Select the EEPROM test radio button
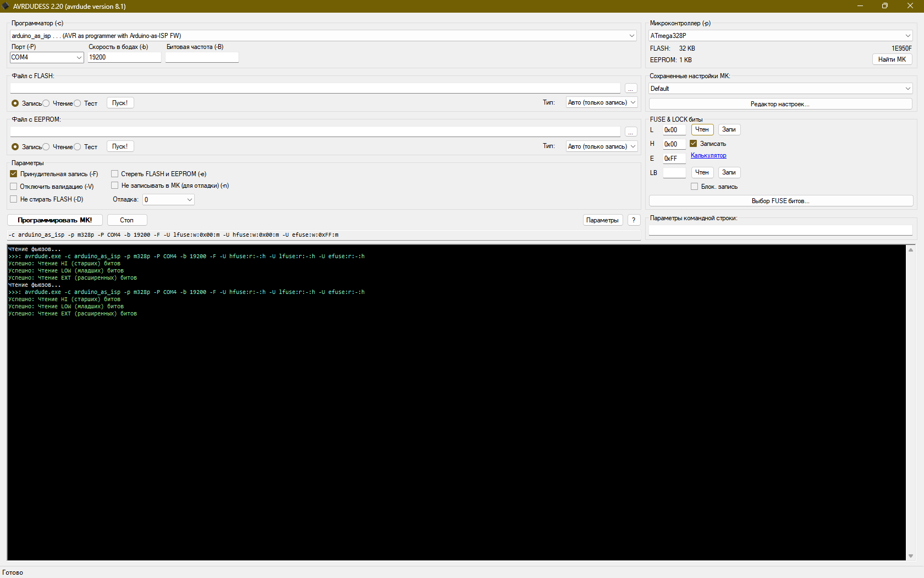 pos(78,147)
